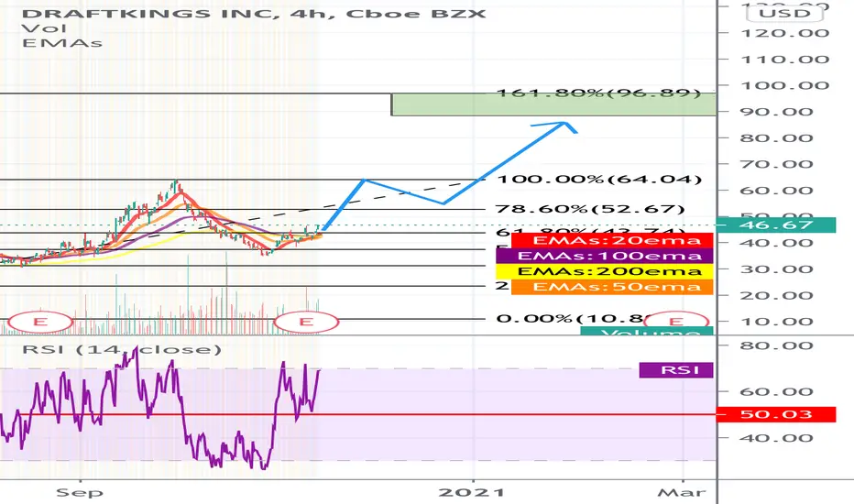Click the 120.00 price axis label
This screenshot has height=504, width=854.
coord(785,33)
